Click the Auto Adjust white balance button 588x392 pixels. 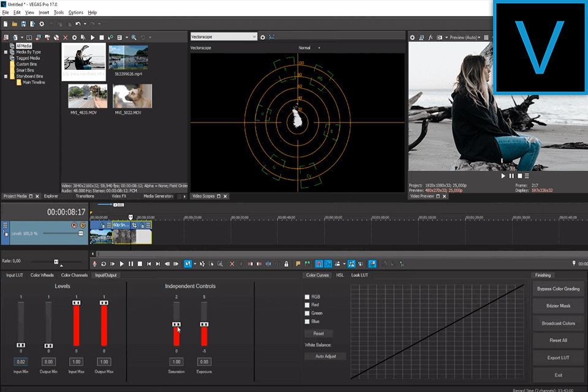pyautogui.click(x=325, y=356)
